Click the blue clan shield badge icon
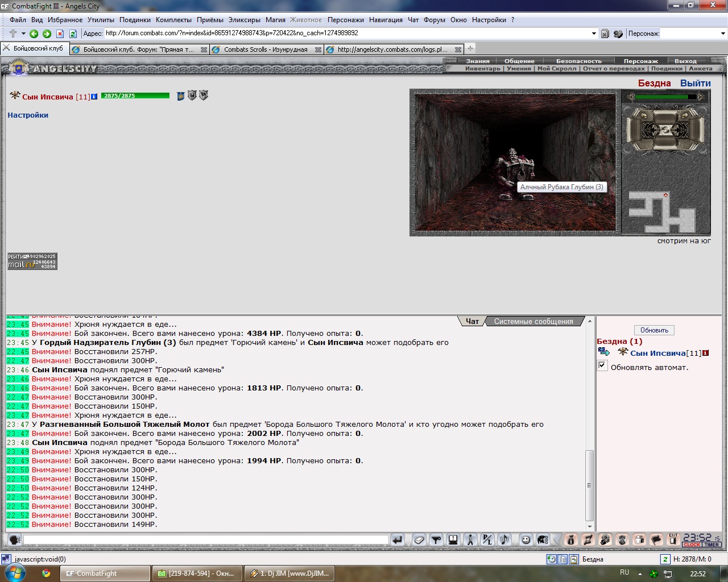Viewport: 728px width, 582px height. 180,95
